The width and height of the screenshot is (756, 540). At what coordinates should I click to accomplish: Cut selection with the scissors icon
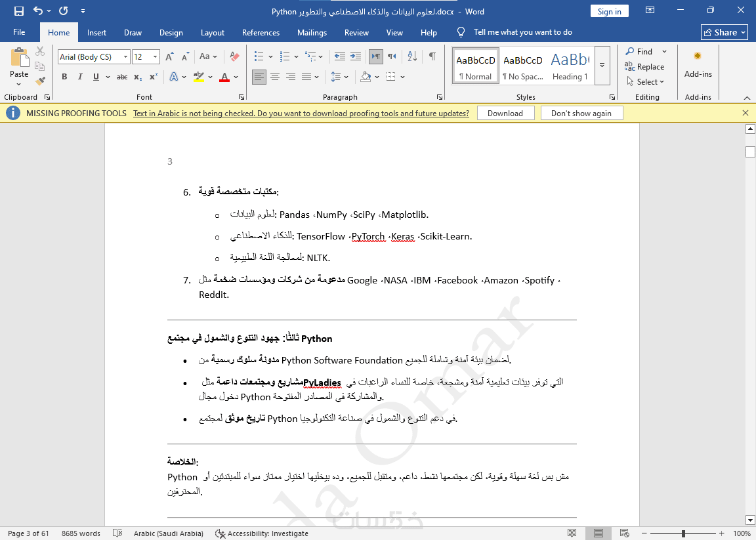click(x=40, y=51)
